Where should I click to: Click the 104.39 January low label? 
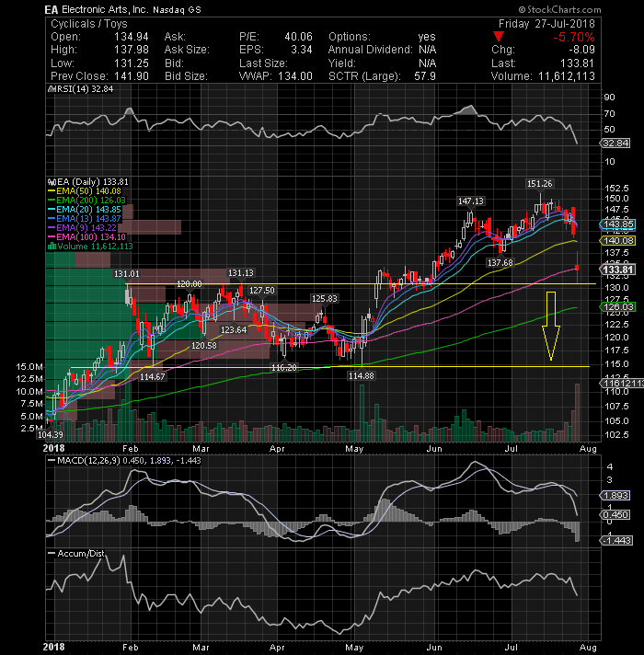(x=50, y=435)
